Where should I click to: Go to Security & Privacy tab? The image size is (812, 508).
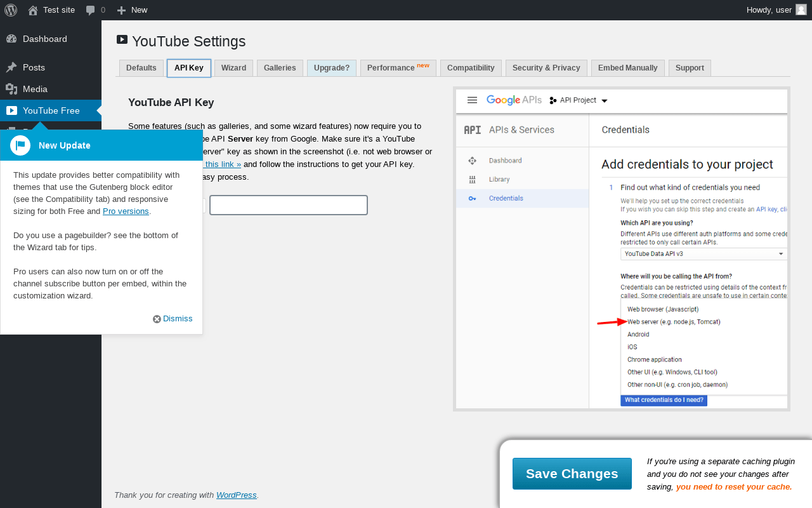[x=546, y=68]
